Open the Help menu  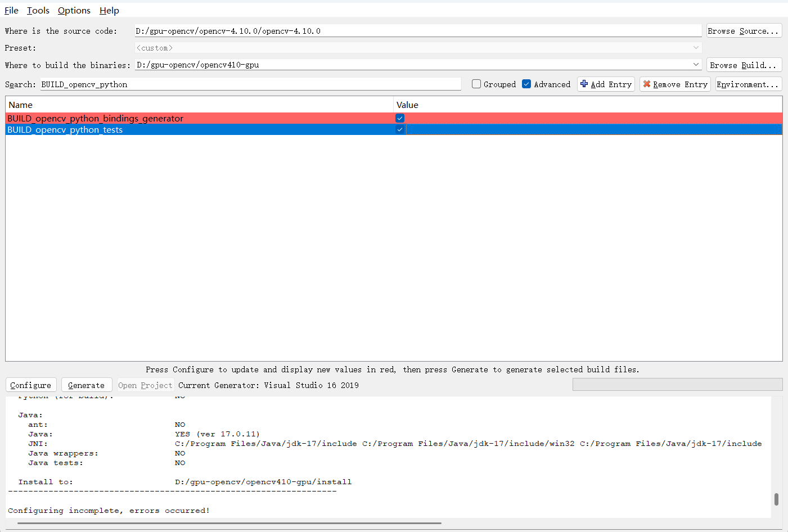[x=109, y=10]
